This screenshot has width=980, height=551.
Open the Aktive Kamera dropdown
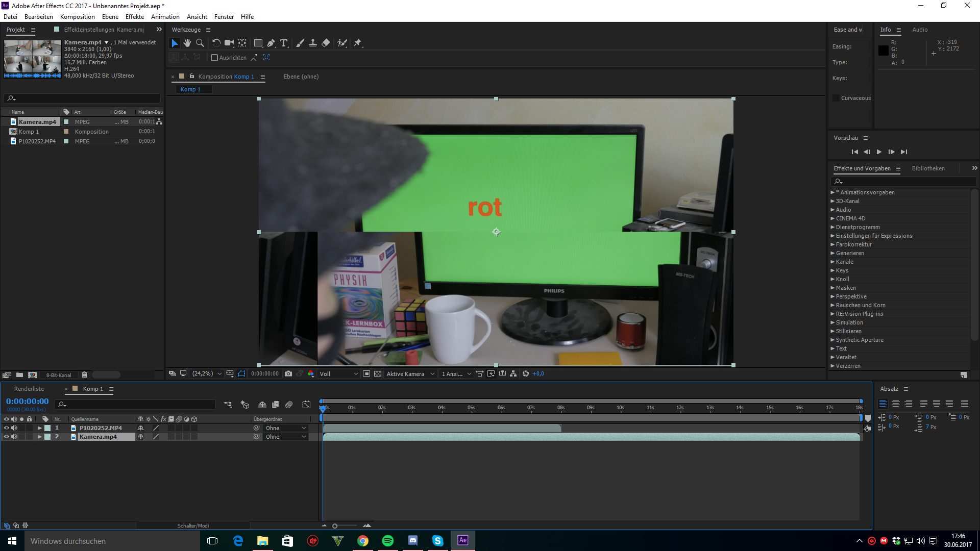[410, 374]
